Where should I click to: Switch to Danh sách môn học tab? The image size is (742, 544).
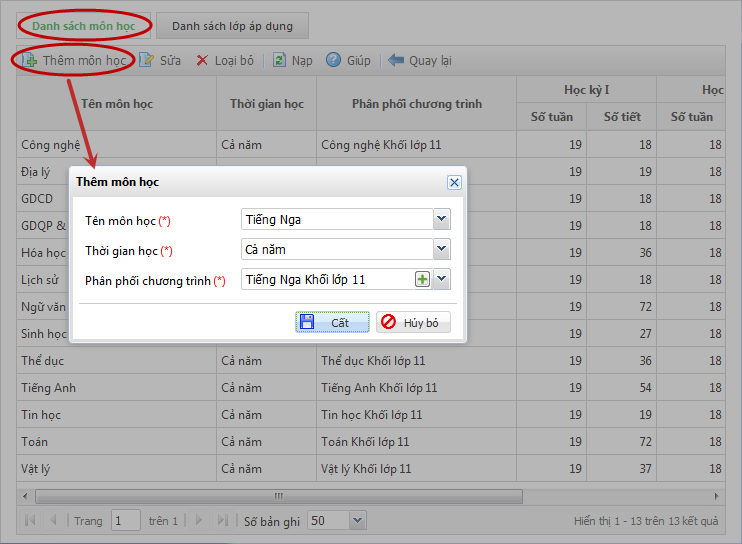pyautogui.click(x=84, y=26)
